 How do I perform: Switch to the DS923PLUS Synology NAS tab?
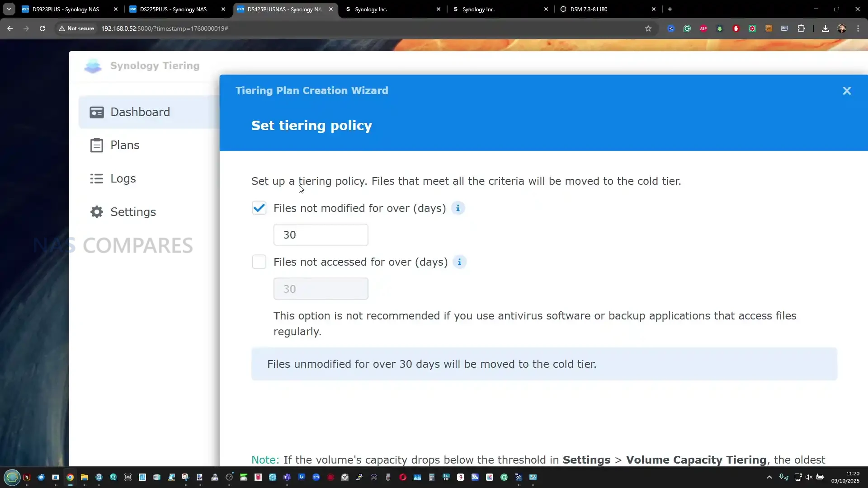click(66, 9)
